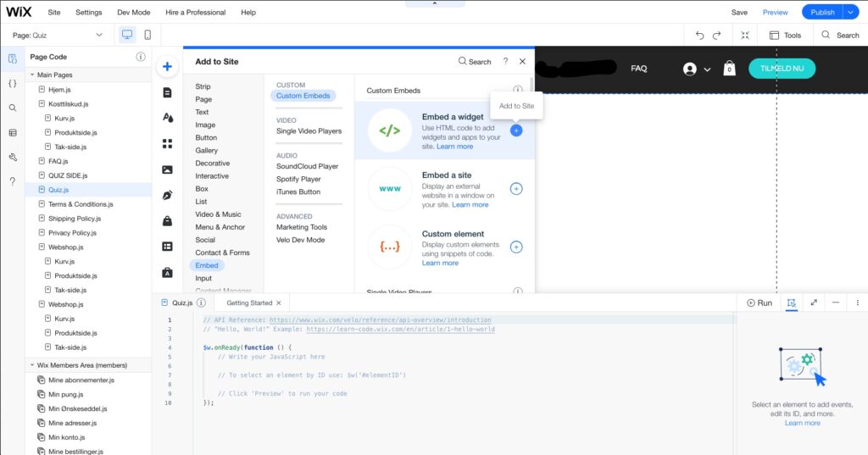Open the Velo tools wrench icon
This screenshot has width=868, height=455.
(x=13, y=158)
